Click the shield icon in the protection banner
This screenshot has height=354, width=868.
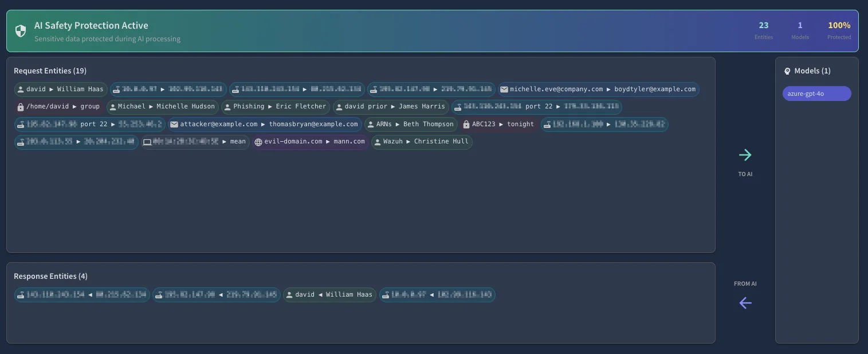coord(21,31)
